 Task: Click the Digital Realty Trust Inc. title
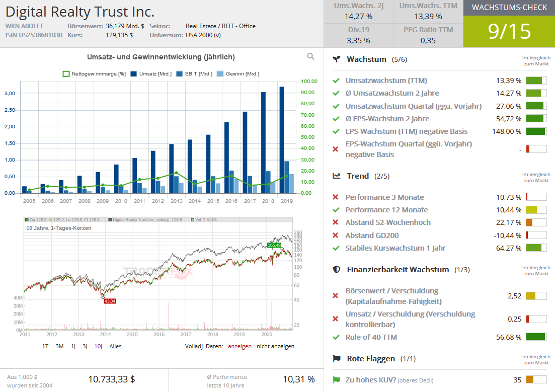click(80, 12)
